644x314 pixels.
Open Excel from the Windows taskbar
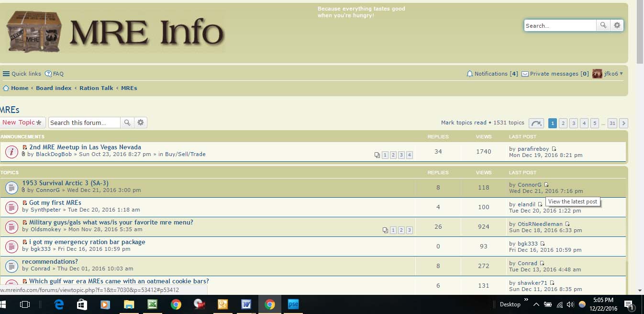pos(152,304)
